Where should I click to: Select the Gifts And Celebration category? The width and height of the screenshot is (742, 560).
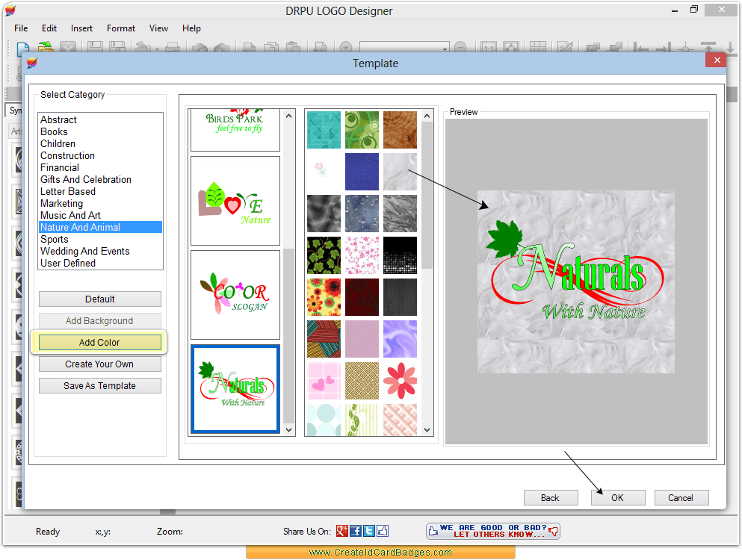pyautogui.click(x=100, y=179)
